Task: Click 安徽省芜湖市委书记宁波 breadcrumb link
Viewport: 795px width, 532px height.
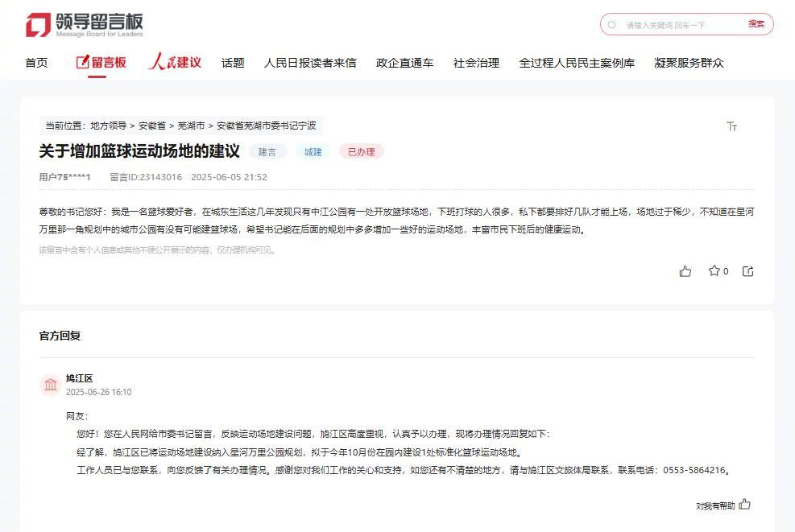Action: click(266, 126)
